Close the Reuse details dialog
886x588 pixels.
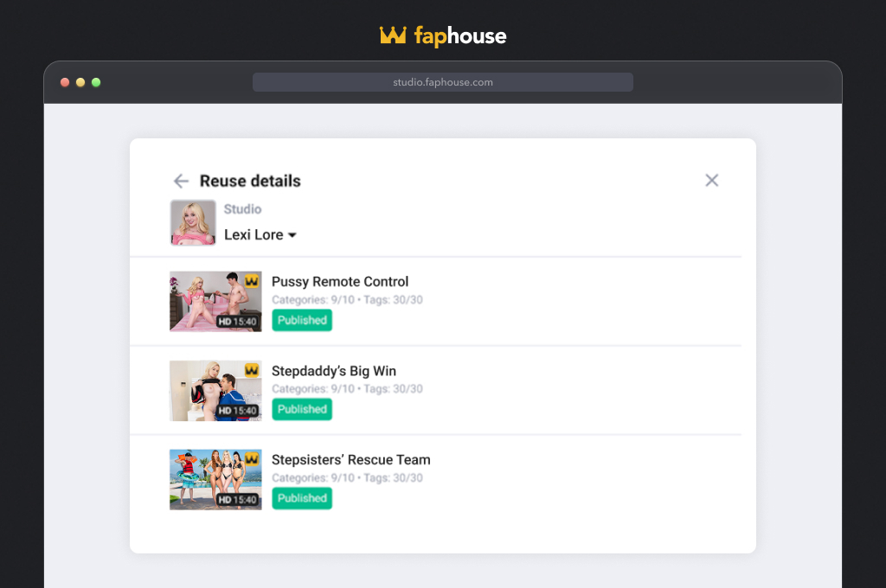[x=711, y=180]
